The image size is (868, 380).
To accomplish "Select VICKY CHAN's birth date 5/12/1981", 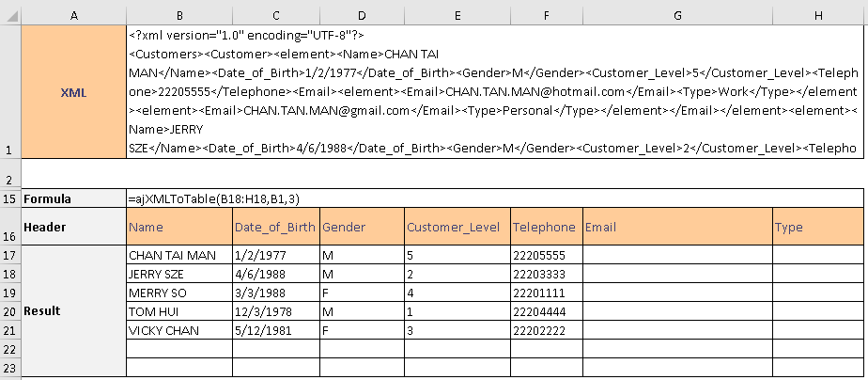I will click(x=275, y=330).
